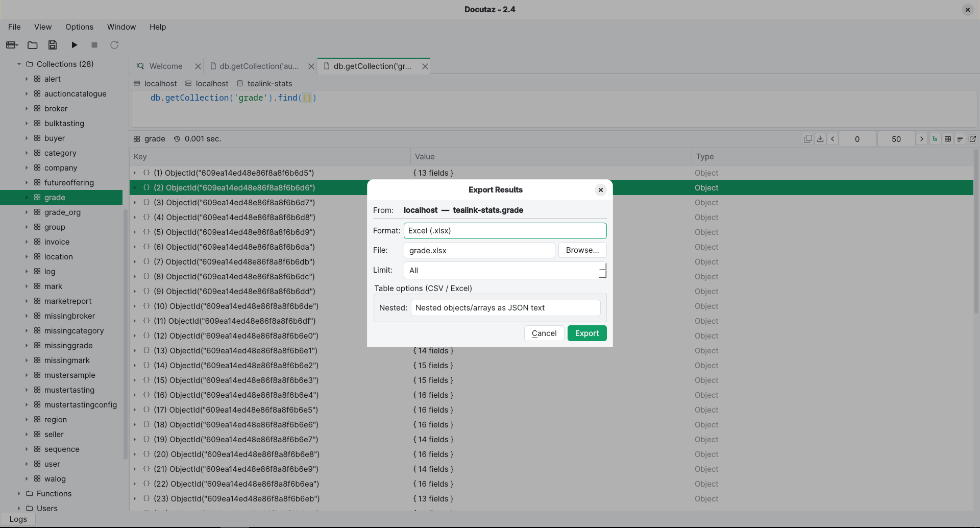Open the Logs panel

point(18,519)
